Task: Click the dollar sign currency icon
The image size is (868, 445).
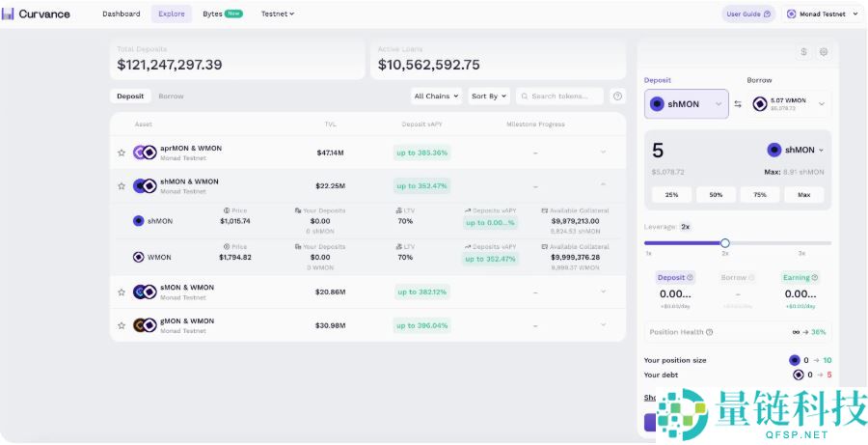Action: (x=803, y=52)
